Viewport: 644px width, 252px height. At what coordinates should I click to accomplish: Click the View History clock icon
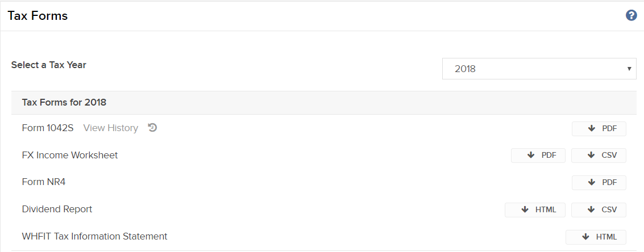tap(152, 128)
